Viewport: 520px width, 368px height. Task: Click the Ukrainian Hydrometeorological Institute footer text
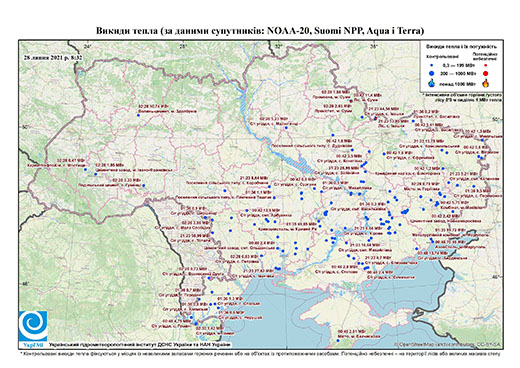pos(140,344)
